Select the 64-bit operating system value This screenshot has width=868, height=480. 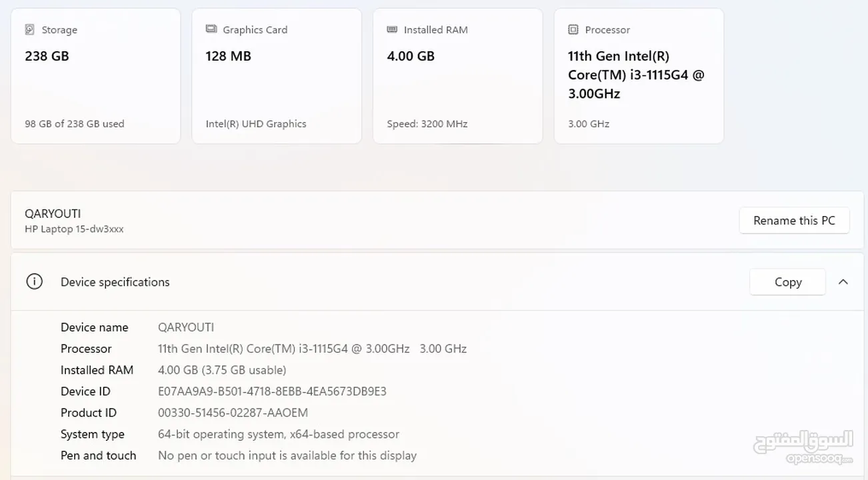pyautogui.click(x=279, y=434)
